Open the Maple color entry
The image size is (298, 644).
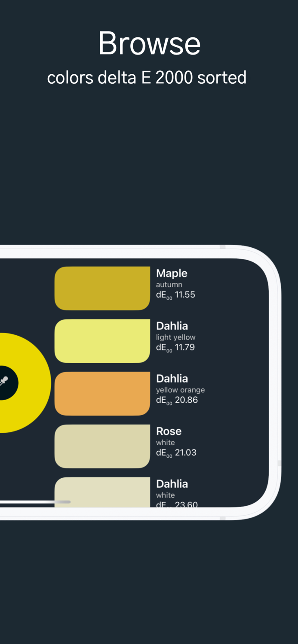click(x=171, y=273)
